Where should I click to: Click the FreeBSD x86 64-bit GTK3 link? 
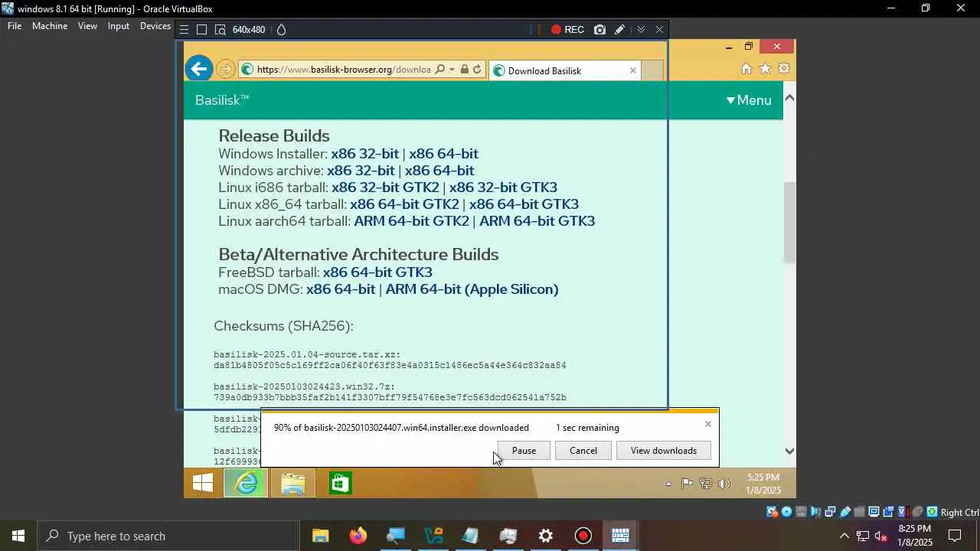point(377,272)
